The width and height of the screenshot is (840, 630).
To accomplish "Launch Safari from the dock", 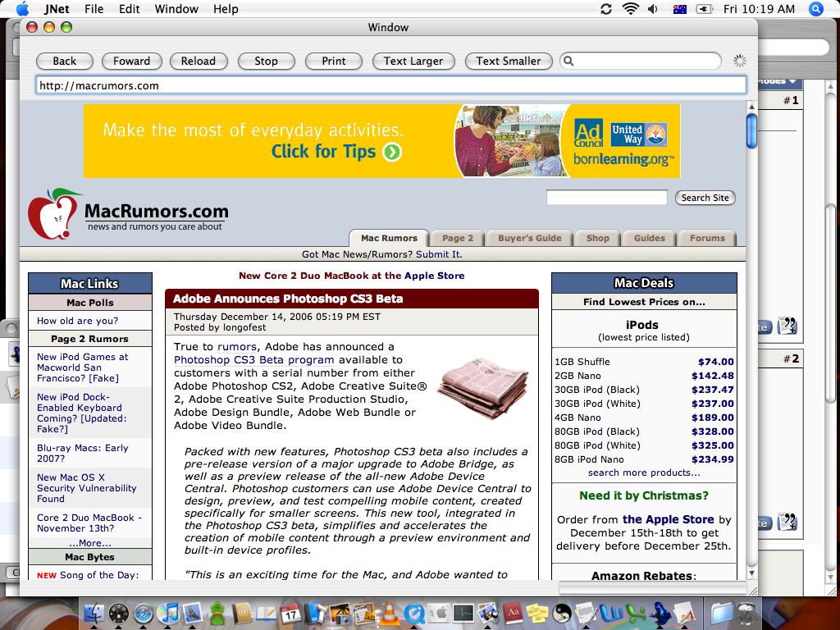I will tap(144, 614).
